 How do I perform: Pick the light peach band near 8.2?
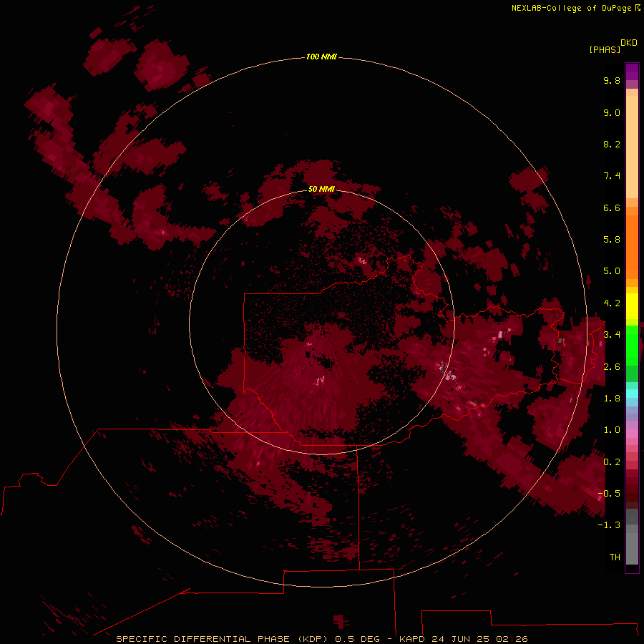pos(632,147)
